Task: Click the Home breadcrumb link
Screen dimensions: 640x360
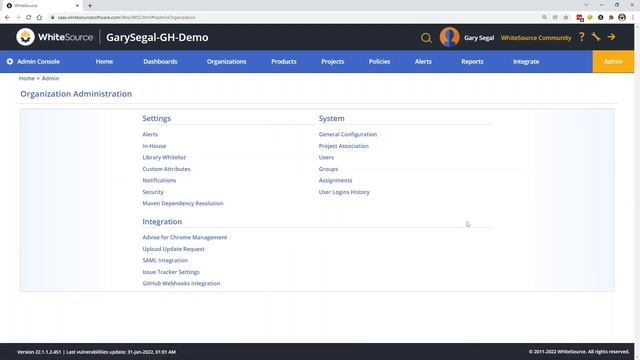Action: click(x=27, y=78)
